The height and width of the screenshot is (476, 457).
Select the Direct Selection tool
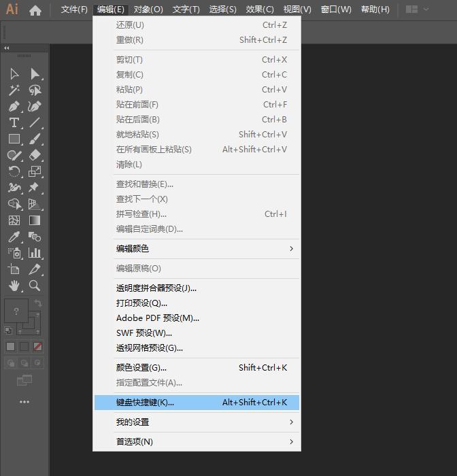(35, 73)
